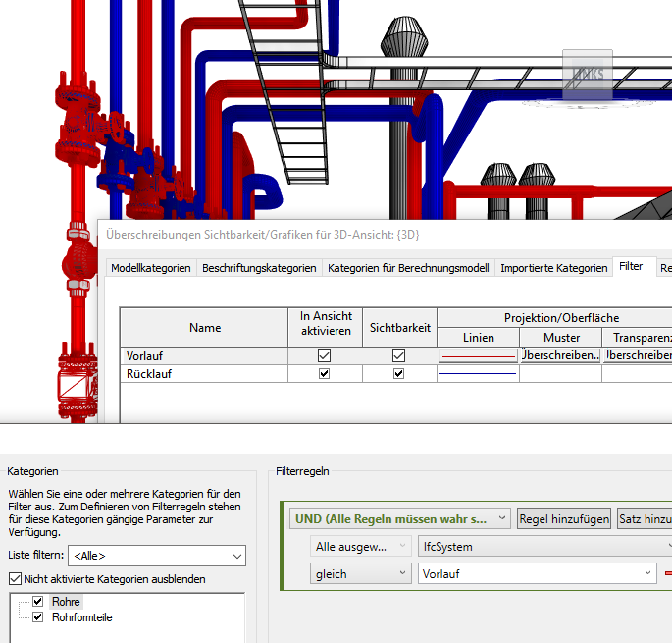Click the blue Linien swatch for Rücklauf

click(x=477, y=374)
